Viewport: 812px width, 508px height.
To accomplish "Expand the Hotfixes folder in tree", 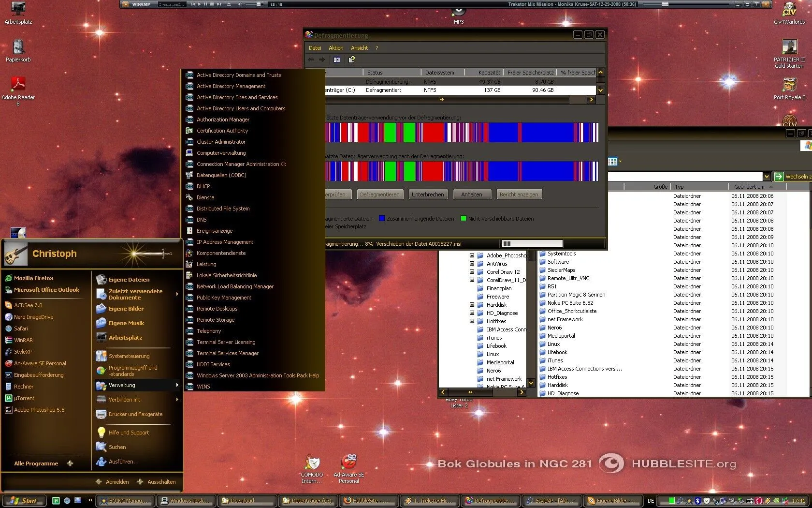I will pos(472,321).
